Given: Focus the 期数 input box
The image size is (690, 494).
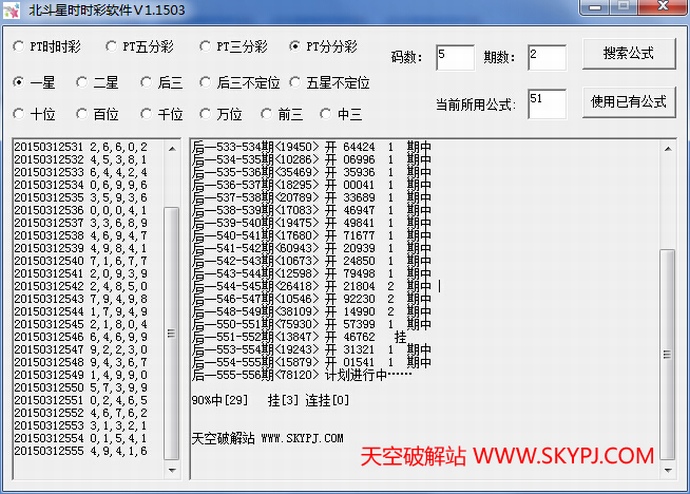Looking at the screenshot, I should coord(546,57).
